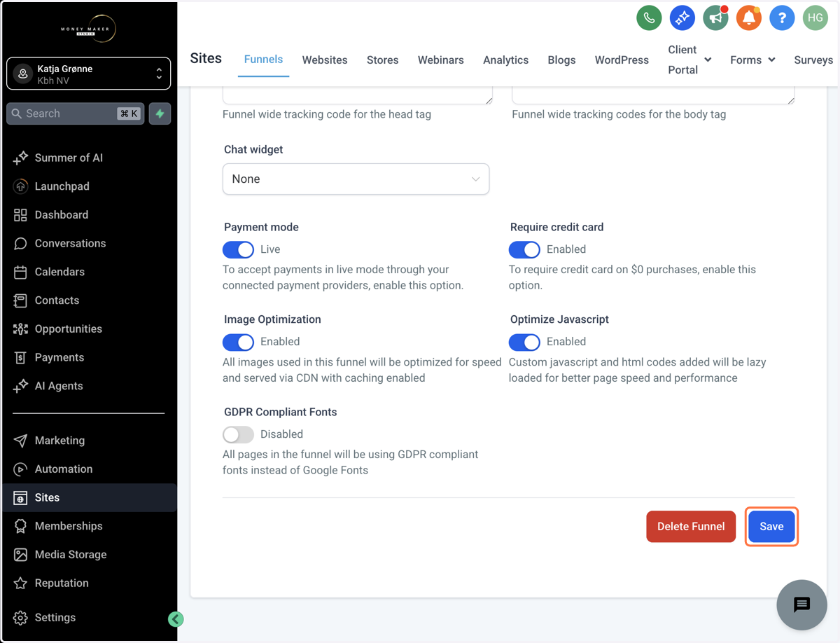Switch to the Webinars tab
840x643 pixels.
point(441,60)
